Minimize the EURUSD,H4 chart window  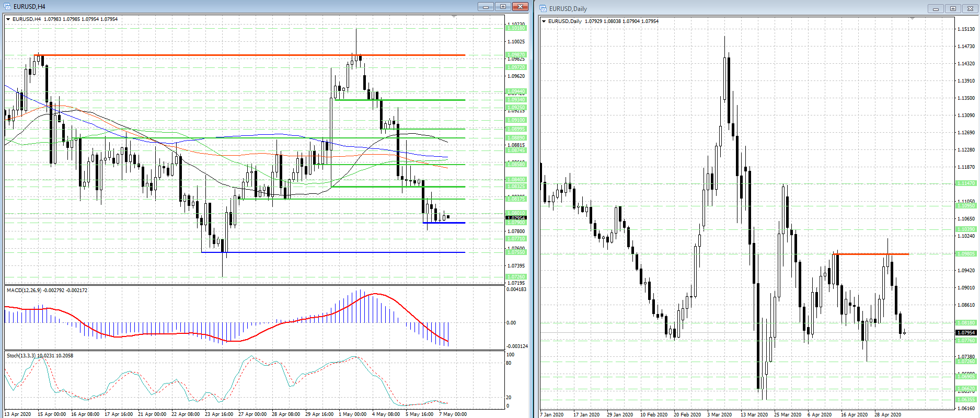486,7
